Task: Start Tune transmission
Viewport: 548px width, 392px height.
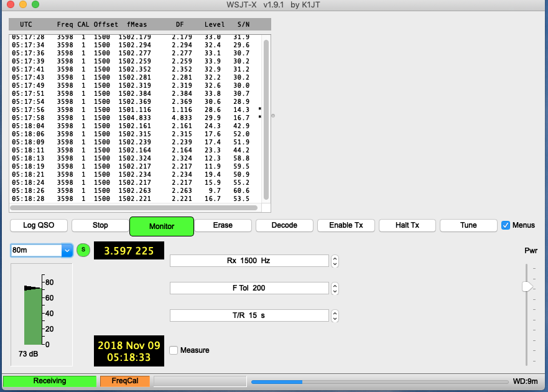Action: click(468, 225)
